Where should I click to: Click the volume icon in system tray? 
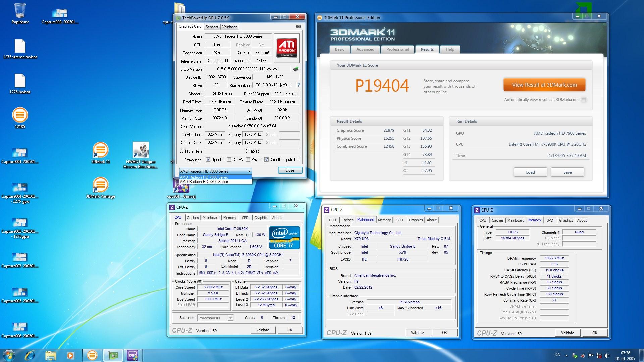[x=607, y=356]
